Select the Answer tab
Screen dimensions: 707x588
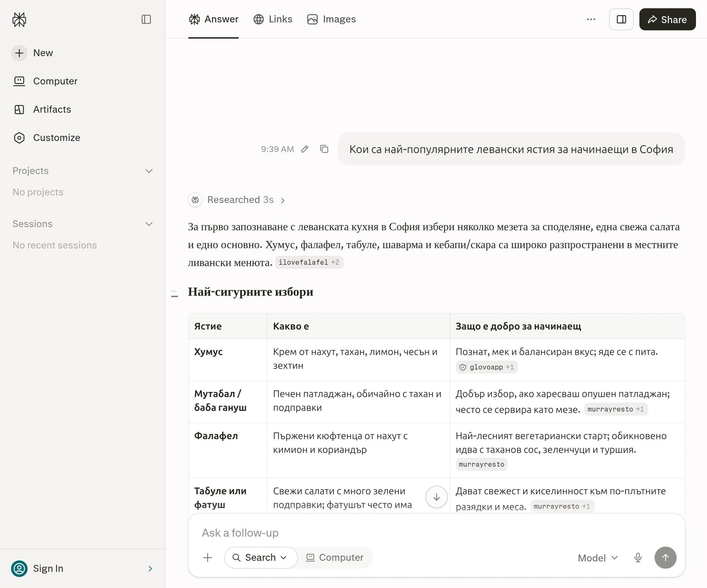coord(213,19)
